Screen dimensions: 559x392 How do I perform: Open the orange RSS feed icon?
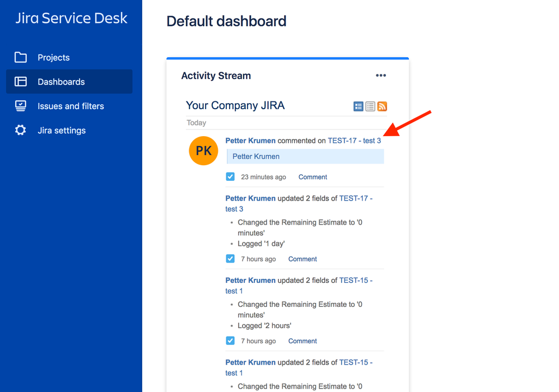tap(382, 106)
